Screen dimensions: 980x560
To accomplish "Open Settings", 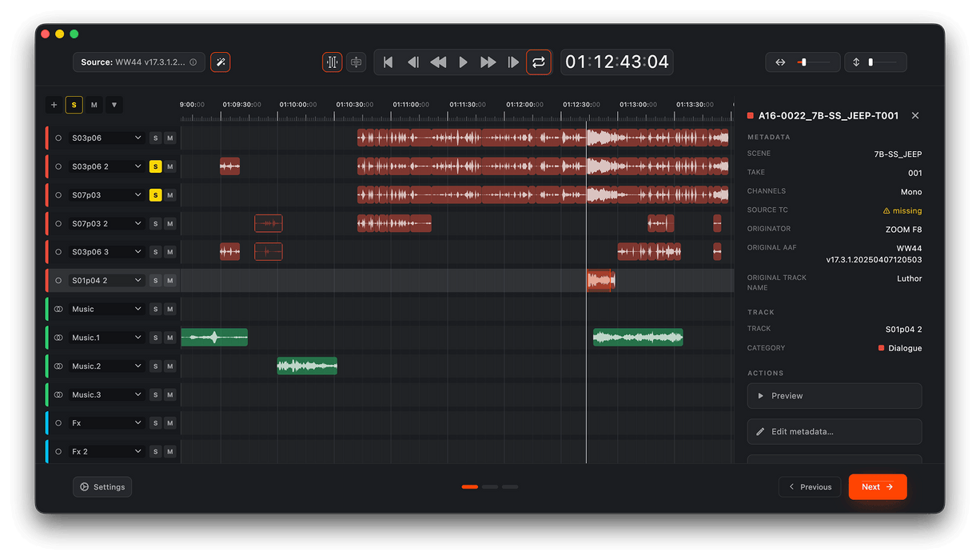I will point(102,486).
